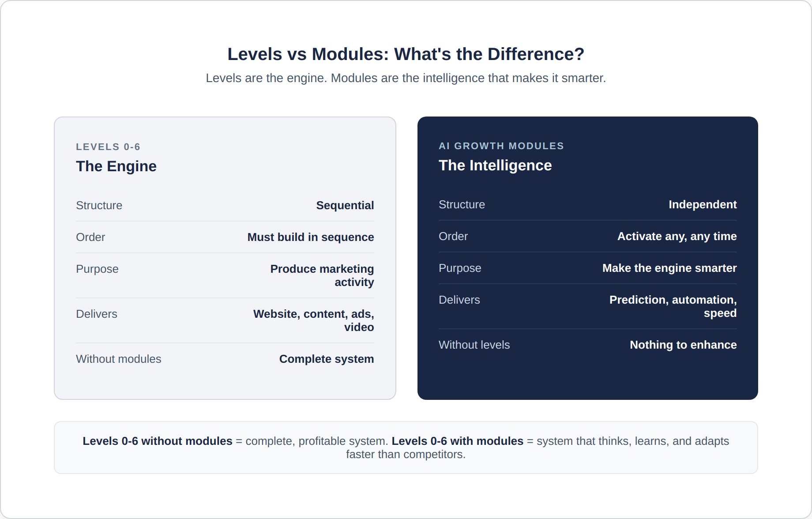Click the subtitle about levels being the engine
812x519 pixels.
pos(406,78)
